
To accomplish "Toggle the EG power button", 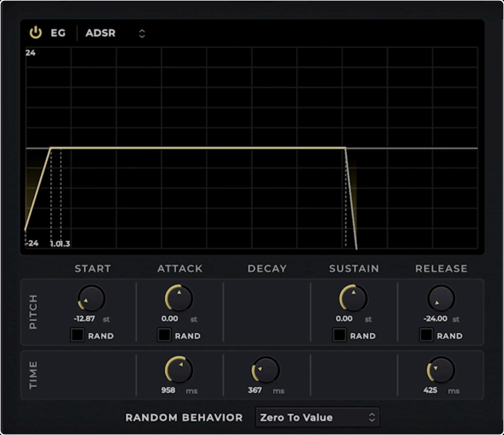I will point(36,33).
